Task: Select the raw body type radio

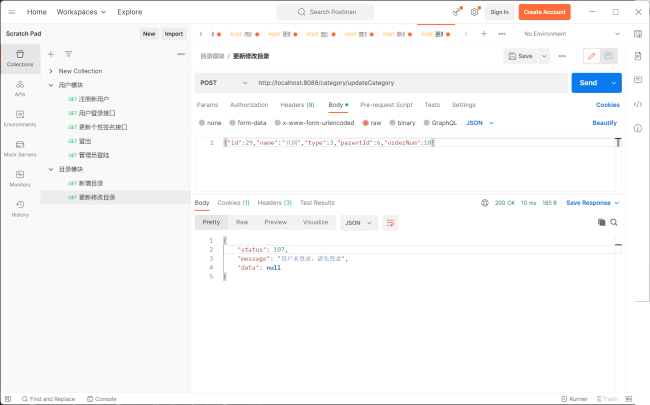Action: coord(365,123)
